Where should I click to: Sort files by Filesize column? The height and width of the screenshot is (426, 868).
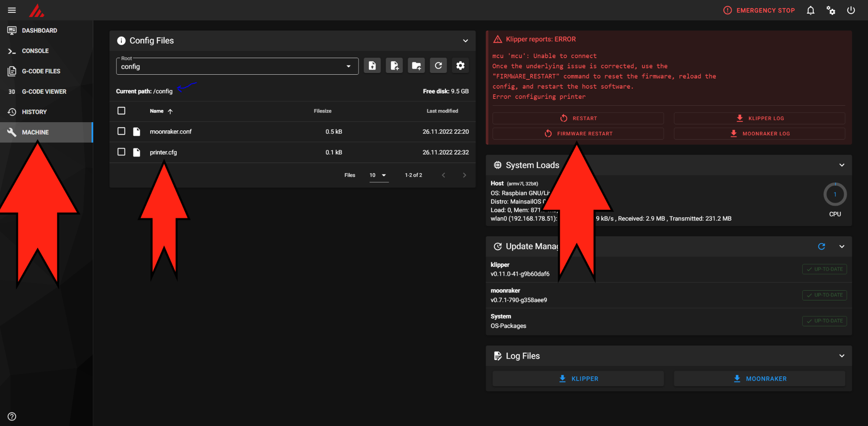pyautogui.click(x=323, y=111)
